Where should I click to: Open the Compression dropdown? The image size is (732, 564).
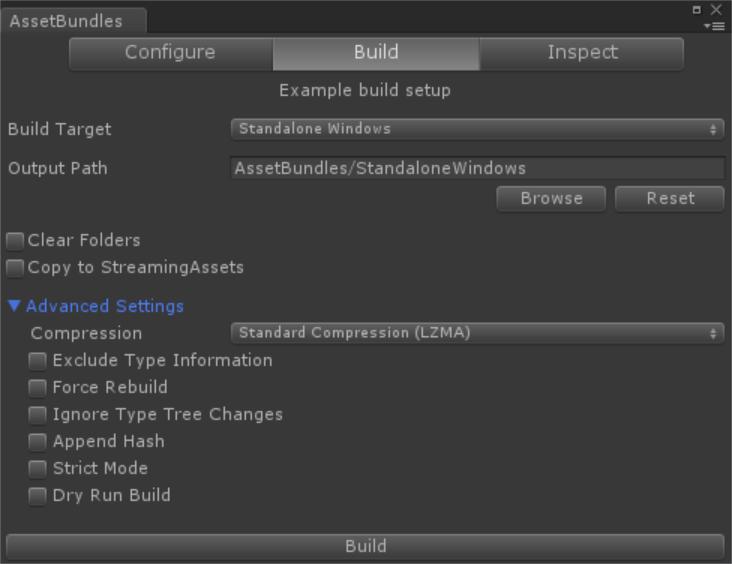tap(477, 333)
